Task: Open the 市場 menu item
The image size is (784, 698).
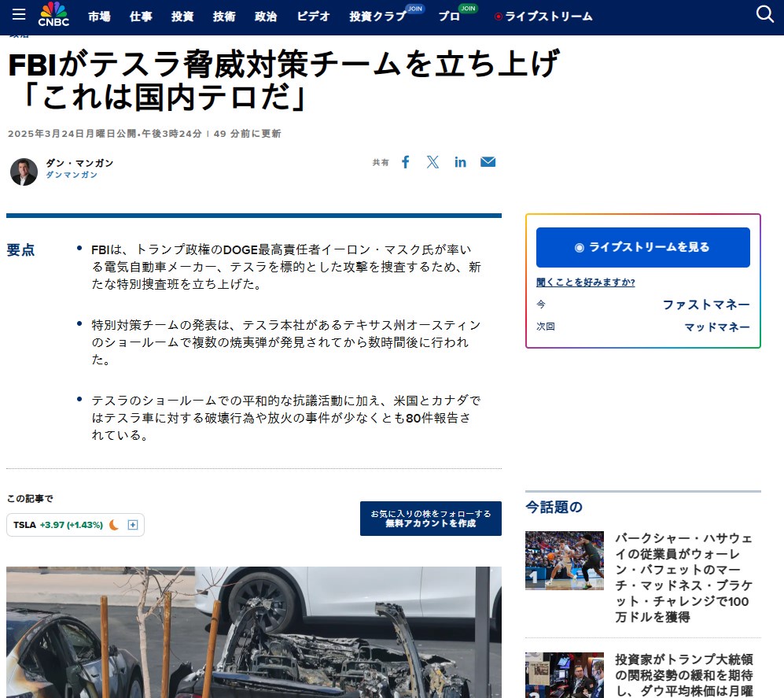Action: click(x=100, y=17)
